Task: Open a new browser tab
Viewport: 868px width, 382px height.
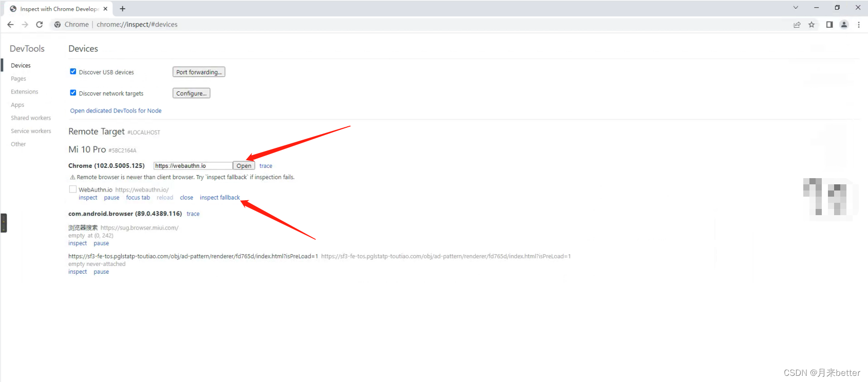Action: [x=122, y=9]
